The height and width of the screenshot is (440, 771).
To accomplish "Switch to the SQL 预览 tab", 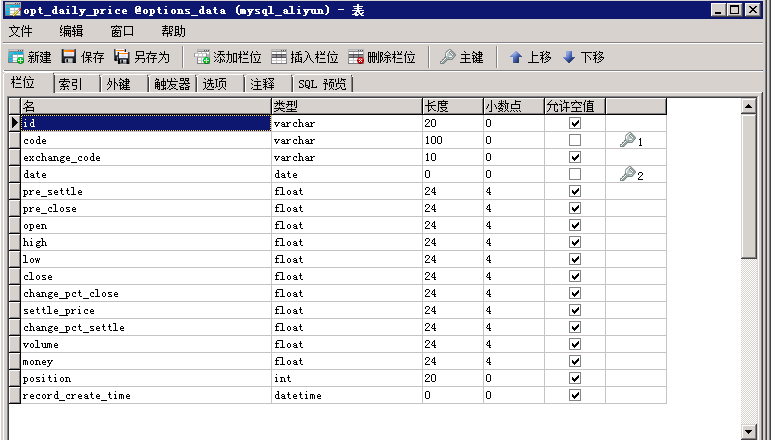I will tap(323, 84).
